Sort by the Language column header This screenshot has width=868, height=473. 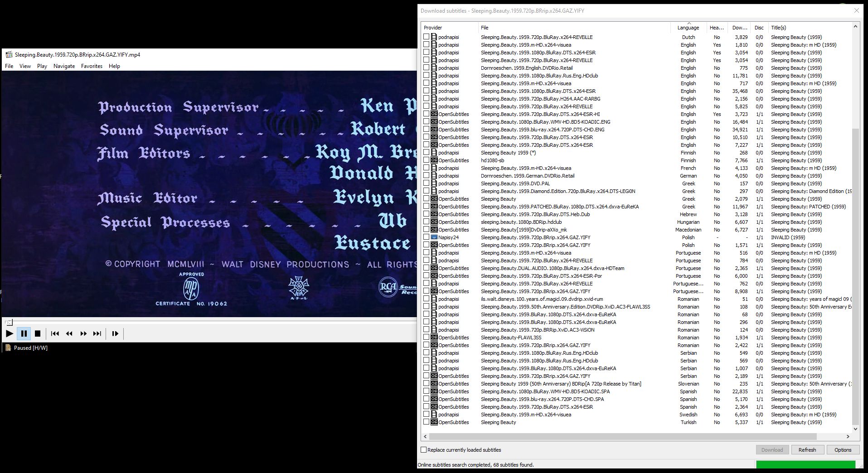point(688,28)
